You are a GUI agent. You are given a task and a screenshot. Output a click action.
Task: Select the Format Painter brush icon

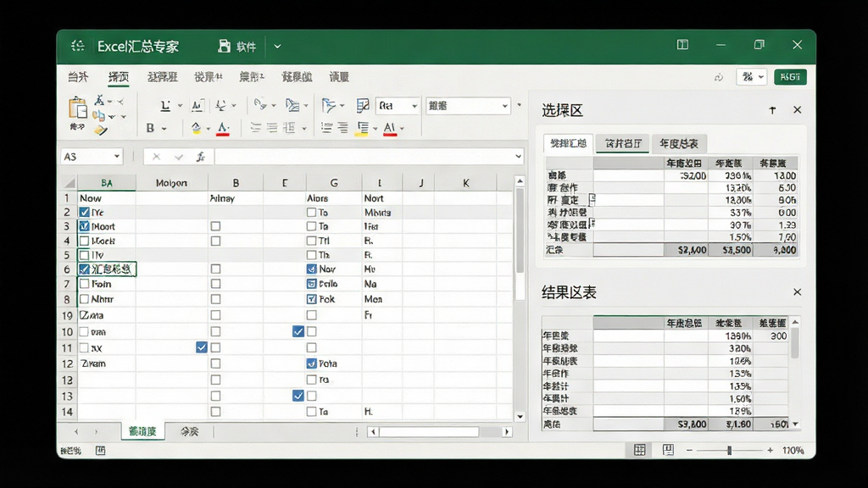coord(100,130)
